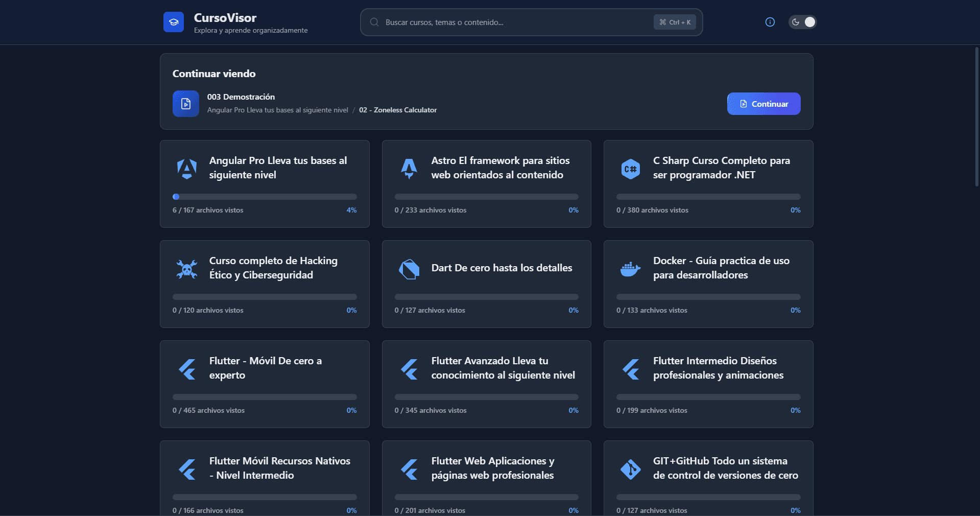Open Flutter - Móvil De cero a experto course
The width and height of the screenshot is (980, 516).
pos(265,368)
